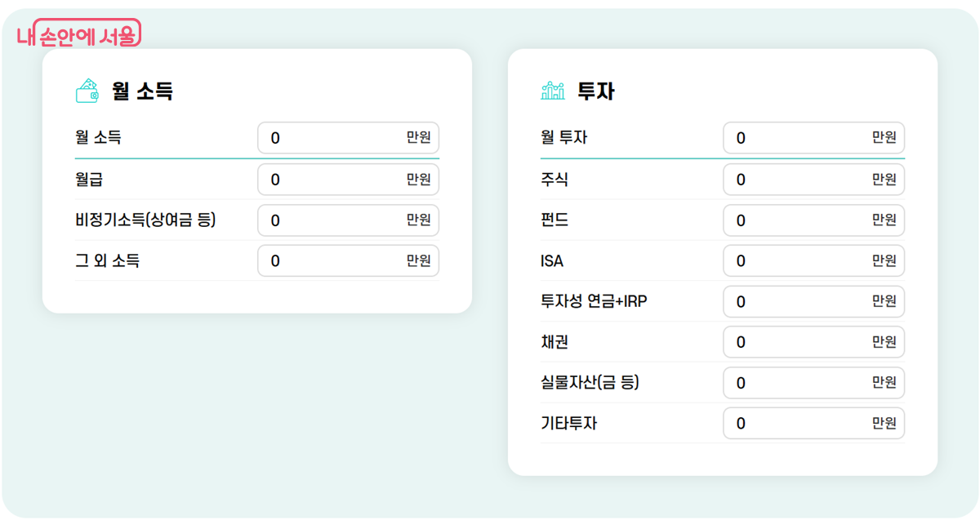
Task: Select the 실물자산(금 등) input field
Action: [x=800, y=383]
